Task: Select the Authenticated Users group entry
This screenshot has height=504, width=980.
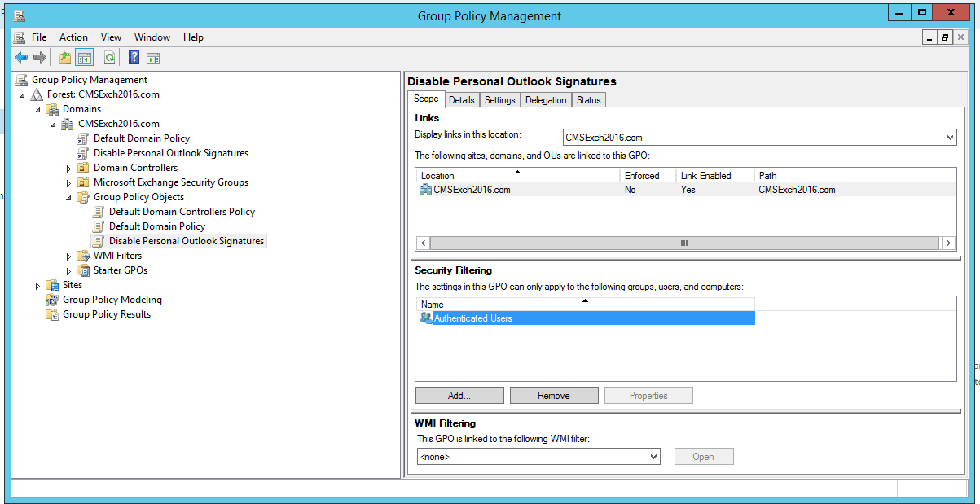Action: [472, 318]
